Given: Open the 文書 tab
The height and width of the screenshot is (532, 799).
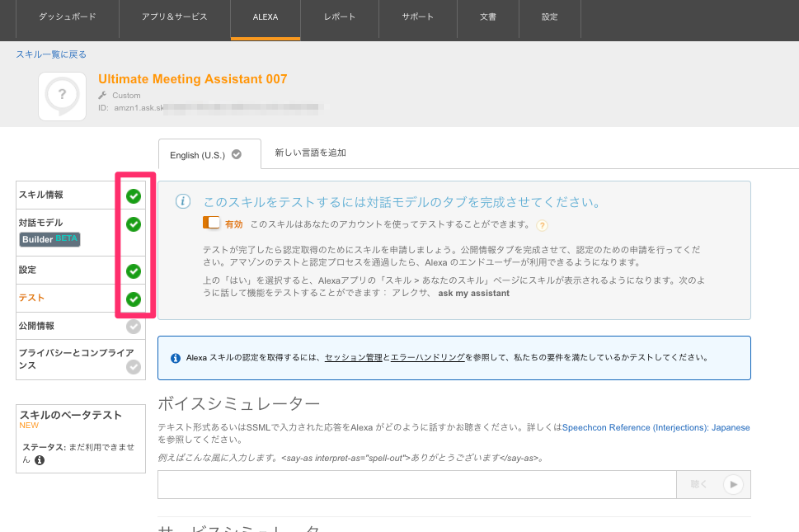Looking at the screenshot, I should [x=487, y=16].
